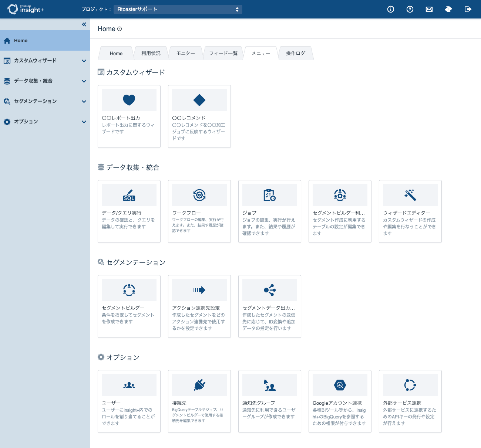481x448 pixels.
Task: Click the 接続先 card title
Action: click(x=179, y=403)
